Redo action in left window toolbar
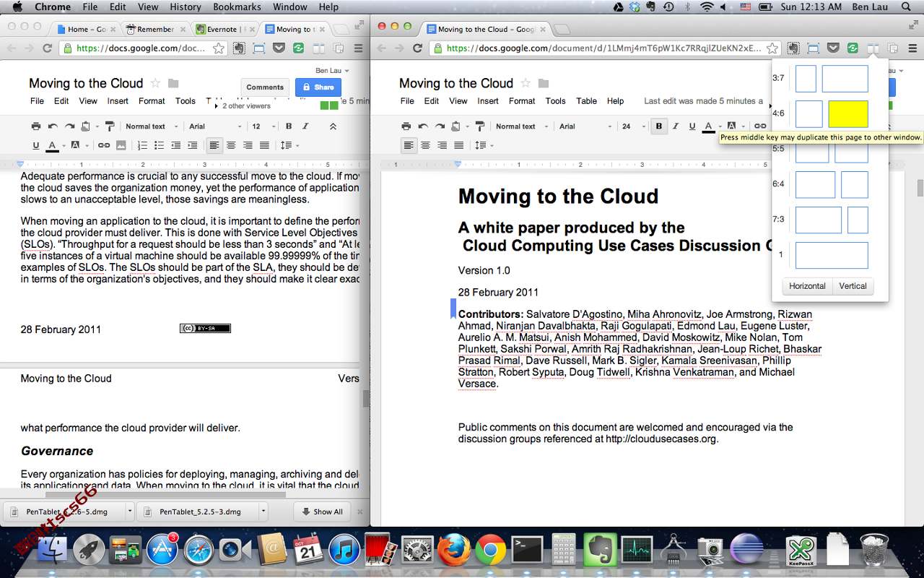The width and height of the screenshot is (924, 578). pyautogui.click(x=70, y=126)
